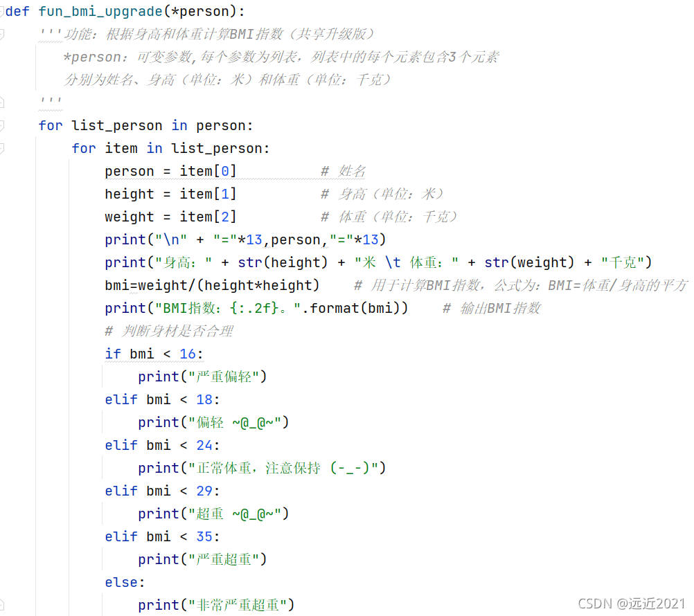Click the print line with "="*13,person

click(x=245, y=239)
